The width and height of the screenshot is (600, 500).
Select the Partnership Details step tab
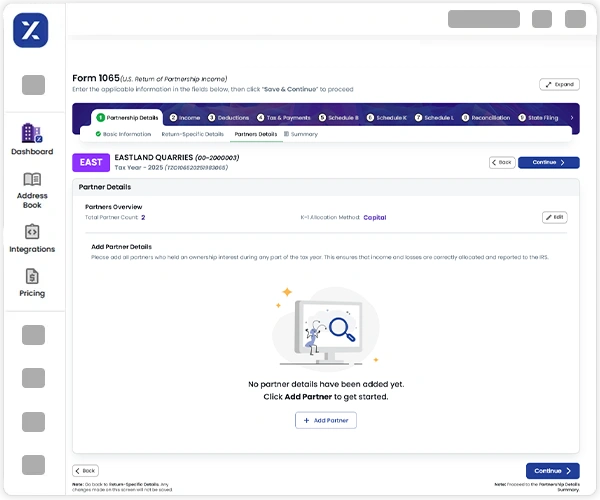pos(127,118)
